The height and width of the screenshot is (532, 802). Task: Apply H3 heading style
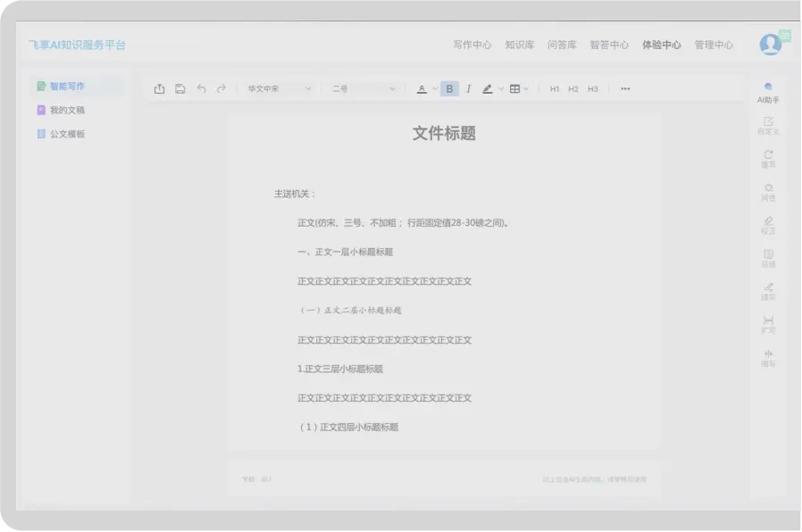click(x=593, y=89)
